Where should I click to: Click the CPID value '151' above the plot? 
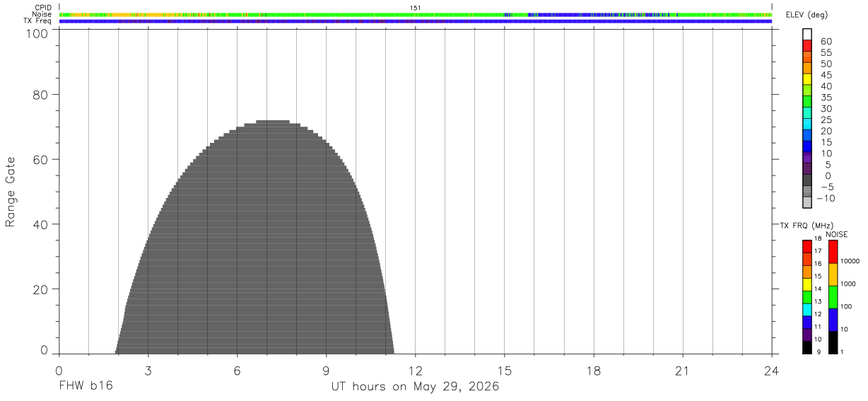[416, 8]
